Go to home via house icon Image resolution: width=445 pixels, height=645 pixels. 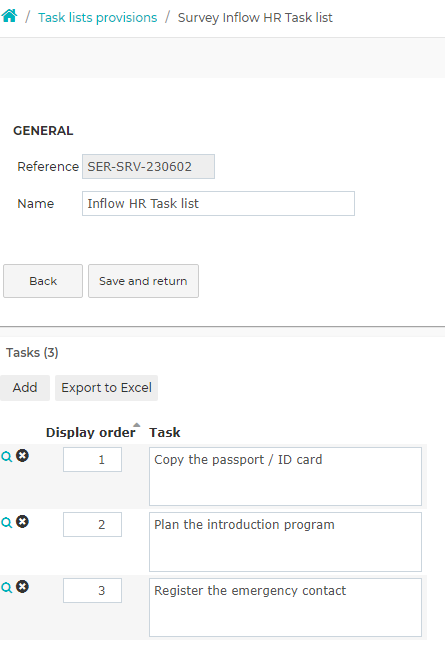[x=9, y=16]
